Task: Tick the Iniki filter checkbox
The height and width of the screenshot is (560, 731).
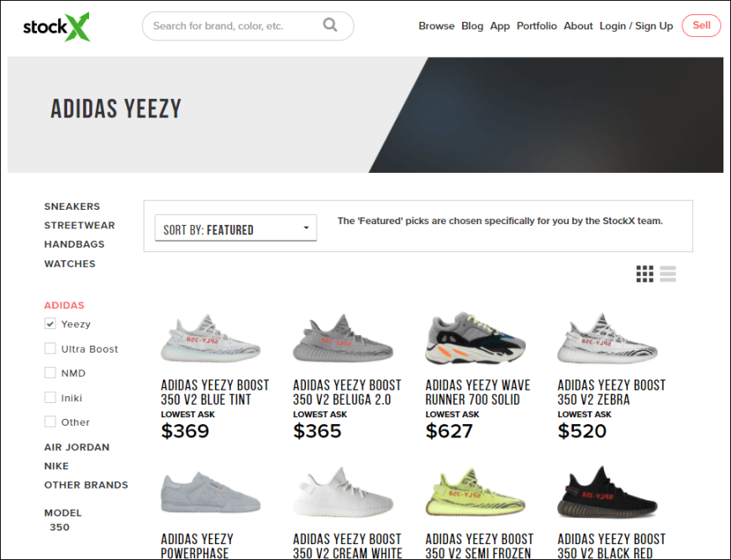Action: [x=50, y=398]
